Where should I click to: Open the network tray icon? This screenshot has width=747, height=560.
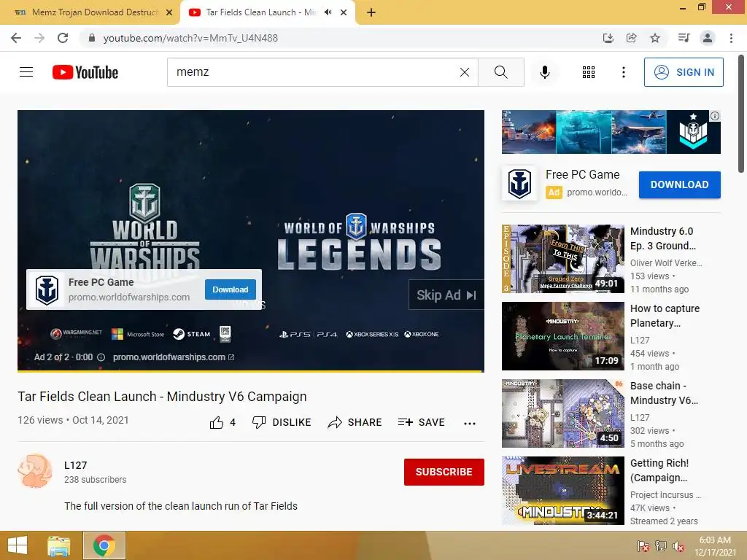tap(661, 546)
